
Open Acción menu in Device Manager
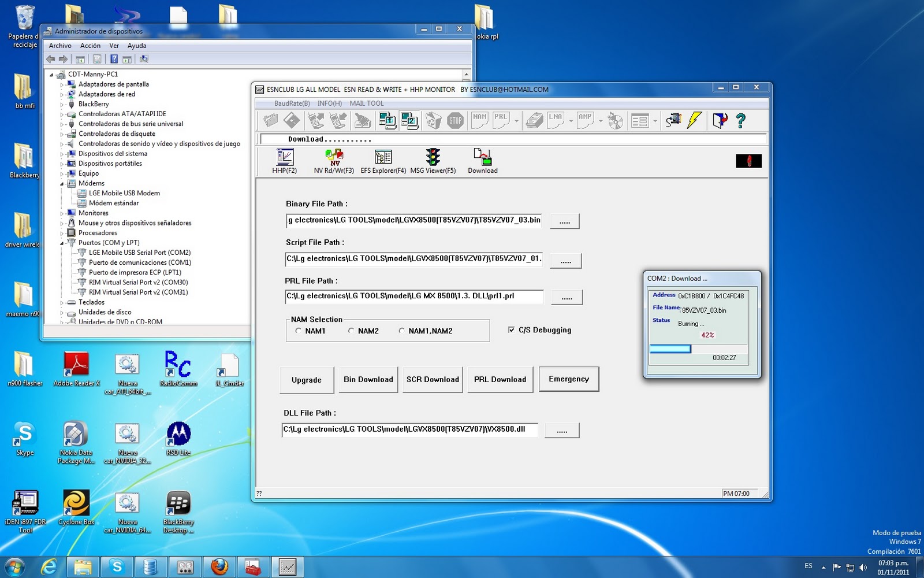(90, 46)
